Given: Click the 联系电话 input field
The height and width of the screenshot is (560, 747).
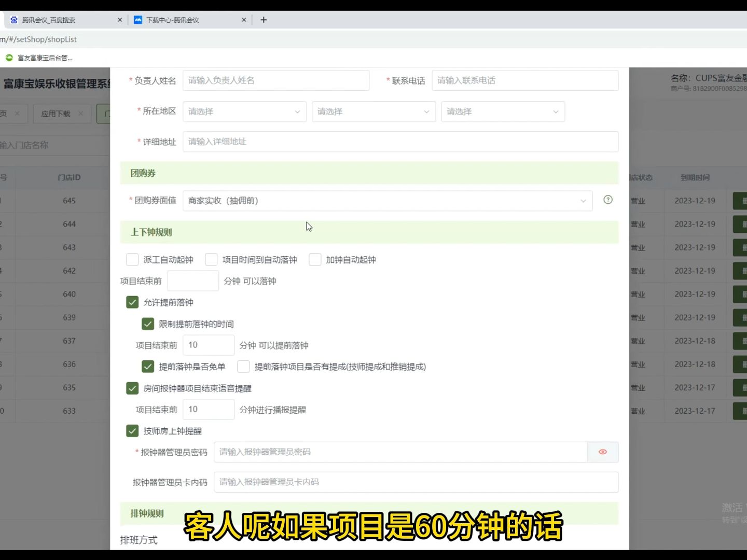Looking at the screenshot, I should (525, 80).
